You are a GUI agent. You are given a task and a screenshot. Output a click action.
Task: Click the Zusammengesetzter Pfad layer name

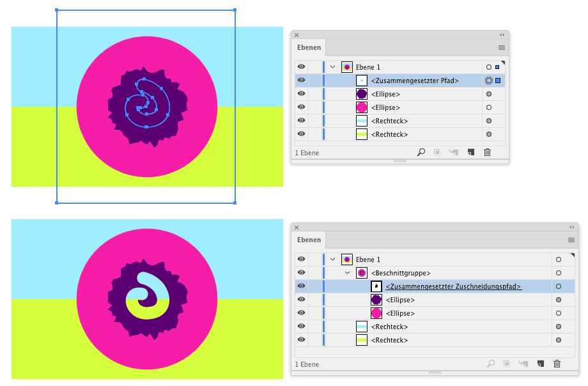tap(415, 81)
